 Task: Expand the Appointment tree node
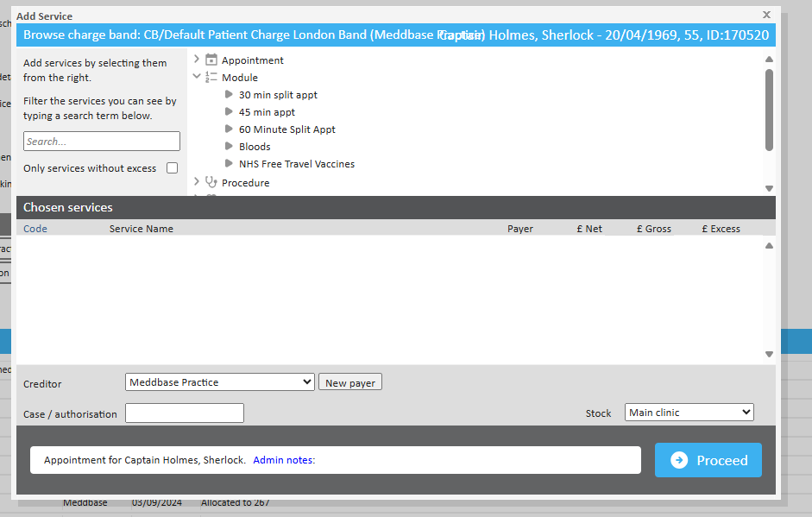click(197, 60)
